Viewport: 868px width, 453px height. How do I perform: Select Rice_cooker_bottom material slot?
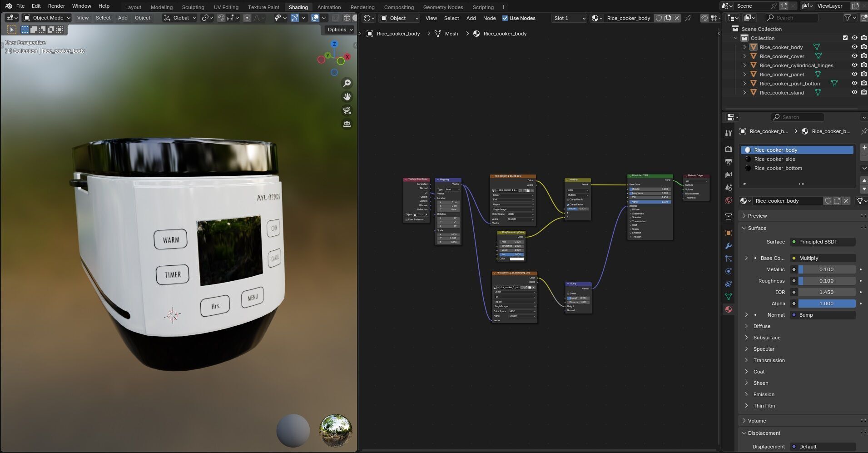click(x=797, y=168)
